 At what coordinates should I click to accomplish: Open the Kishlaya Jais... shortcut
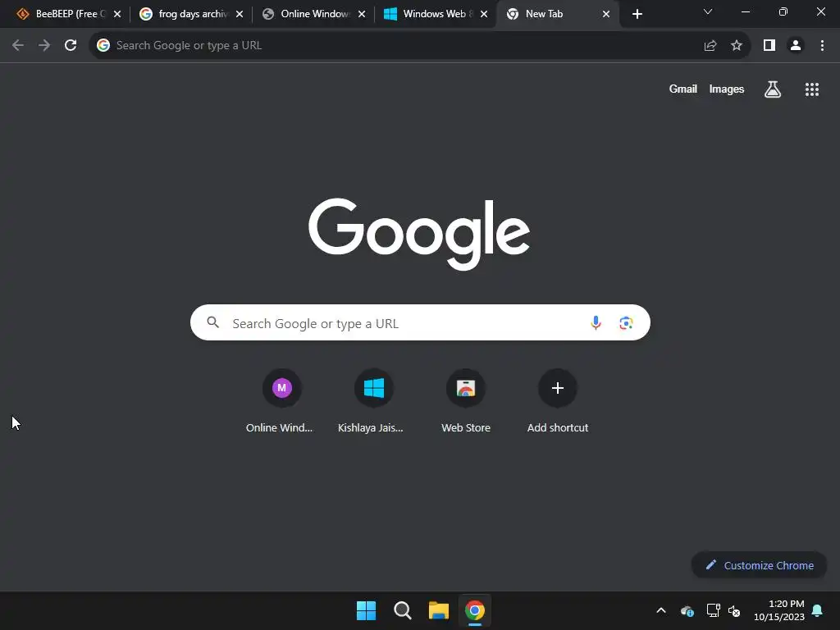(372, 400)
